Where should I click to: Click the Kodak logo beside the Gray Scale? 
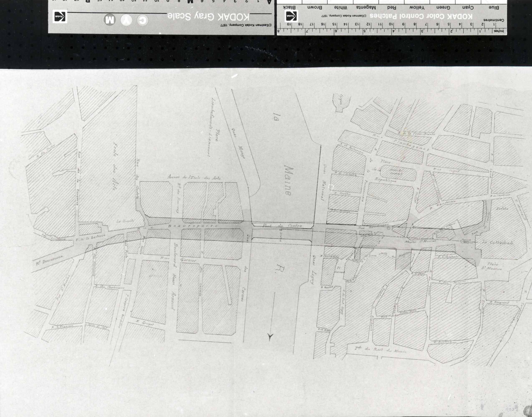[x=60, y=17]
